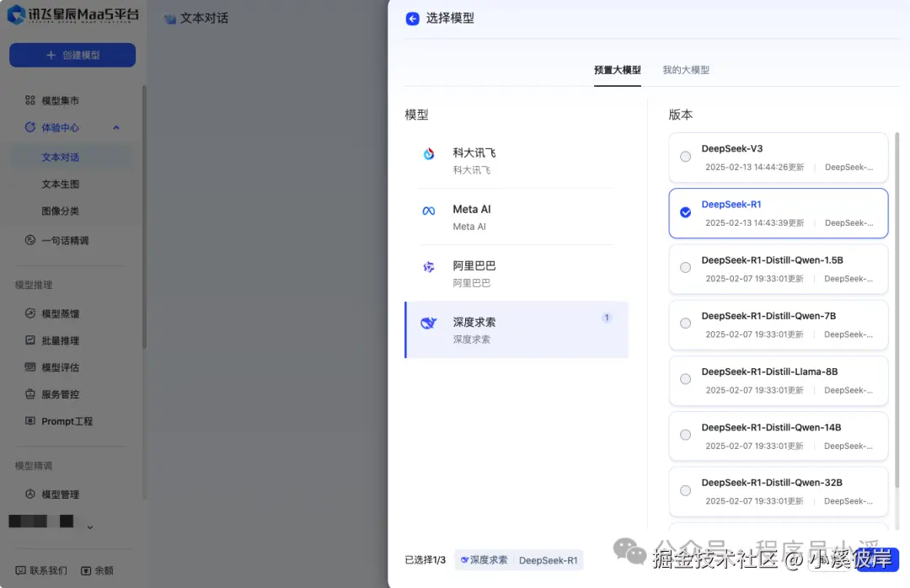Open 模型集市 in the sidebar
This screenshot has width=910, height=588.
(61, 100)
